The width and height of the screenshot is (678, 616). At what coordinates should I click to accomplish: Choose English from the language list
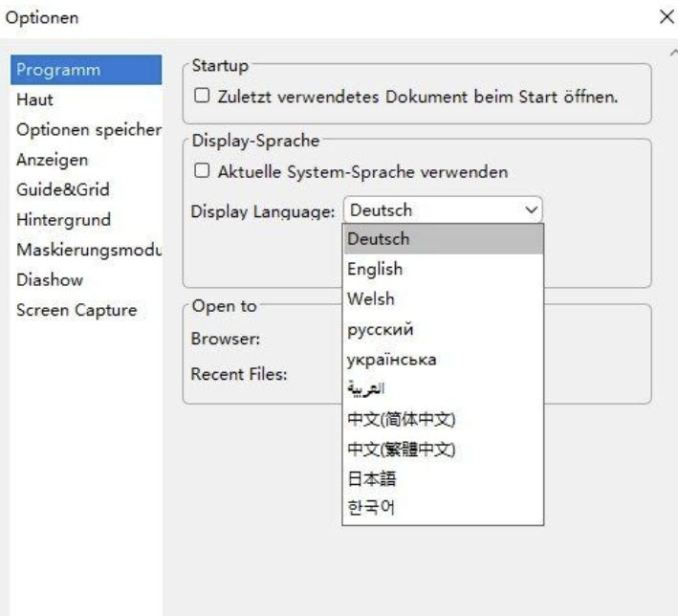[x=443, y=269]
